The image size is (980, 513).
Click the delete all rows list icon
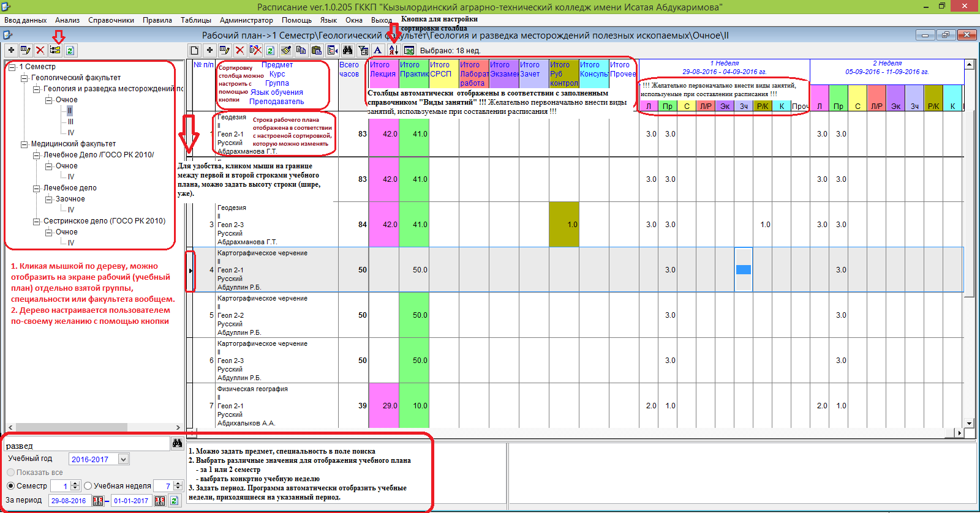click(255, 50)
